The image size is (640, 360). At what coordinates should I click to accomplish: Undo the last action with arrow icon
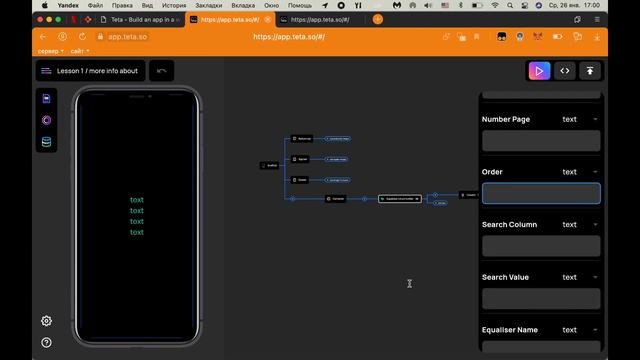point(162,71)
